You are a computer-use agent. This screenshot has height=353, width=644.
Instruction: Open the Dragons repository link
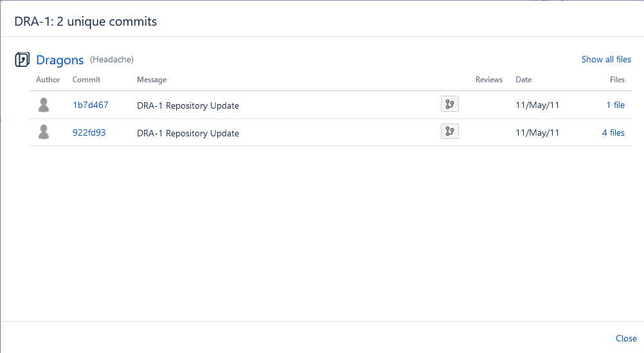60,60
